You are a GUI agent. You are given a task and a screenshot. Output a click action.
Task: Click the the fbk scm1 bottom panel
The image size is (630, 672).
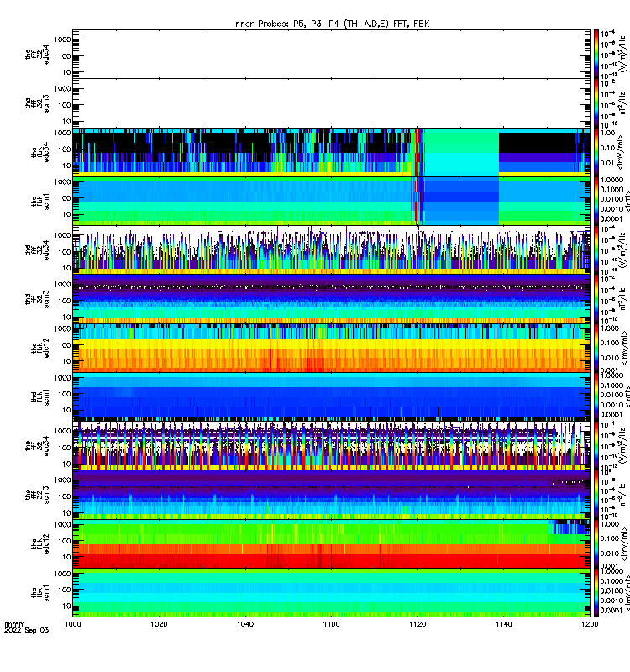pos(331,592)
